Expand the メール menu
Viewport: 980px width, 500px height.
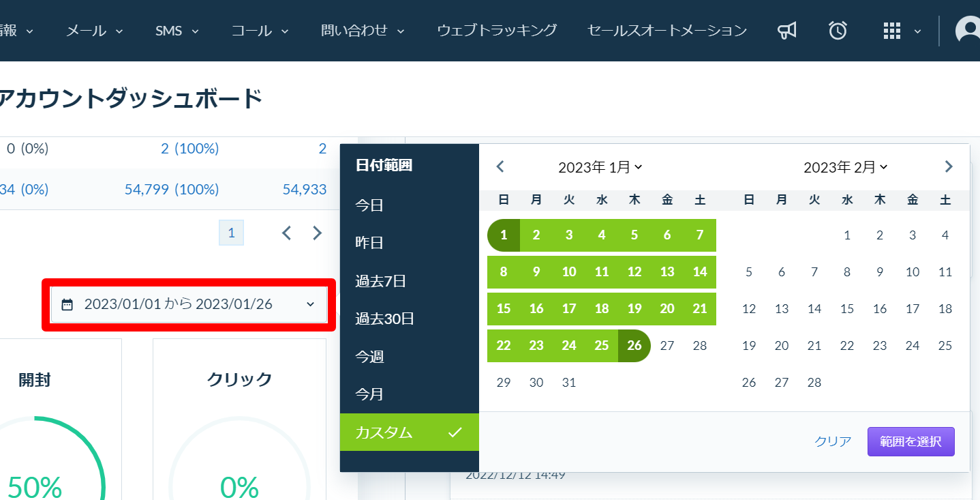click(x=95, y=31)
